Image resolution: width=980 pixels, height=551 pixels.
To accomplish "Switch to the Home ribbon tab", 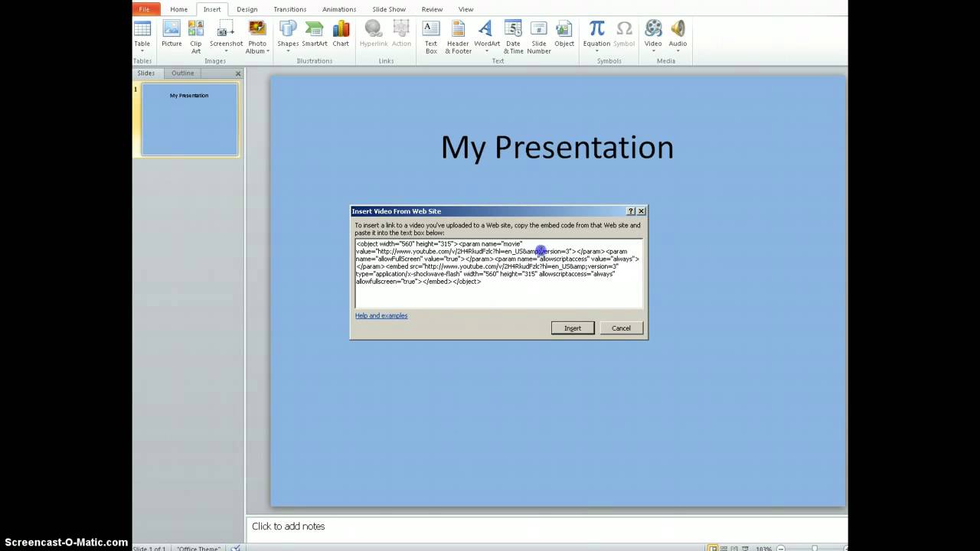I will click(x=179, y=9).
